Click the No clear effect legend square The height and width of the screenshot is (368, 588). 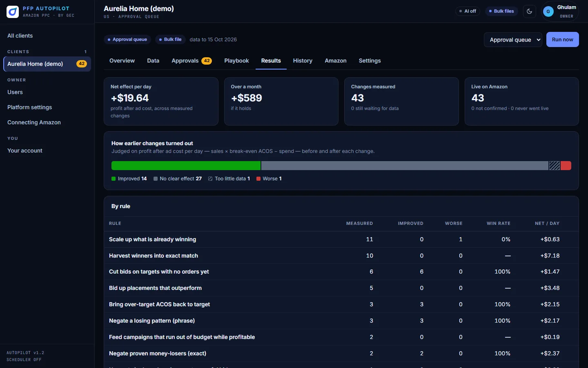(156, 179)
